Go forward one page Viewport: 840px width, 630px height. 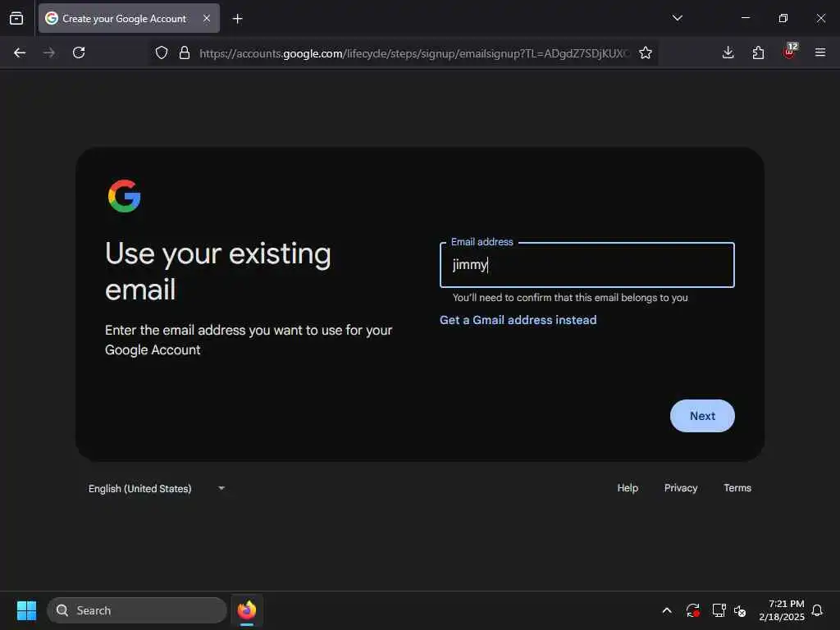[48, 52]
